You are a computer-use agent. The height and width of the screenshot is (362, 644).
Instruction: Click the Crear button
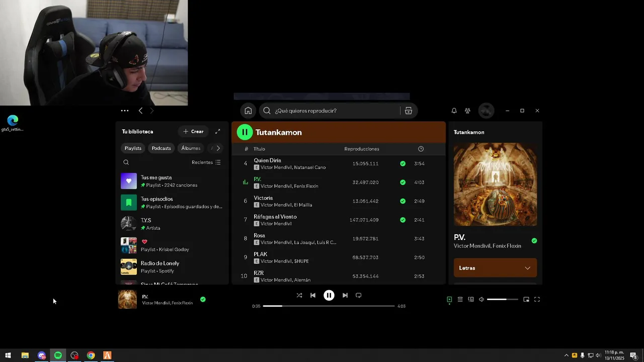(x=193, y=131)
